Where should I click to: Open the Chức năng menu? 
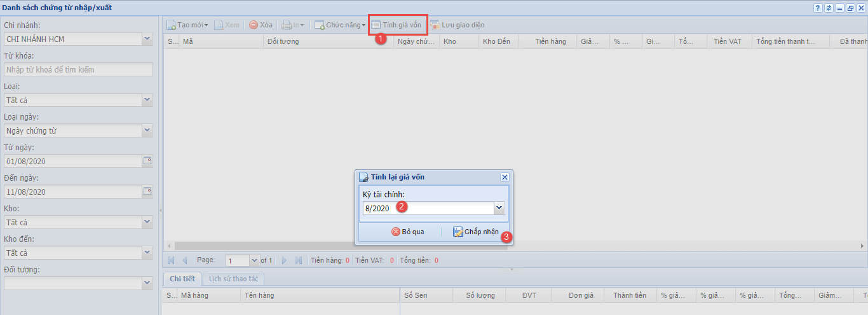click(x=340, y=25)
